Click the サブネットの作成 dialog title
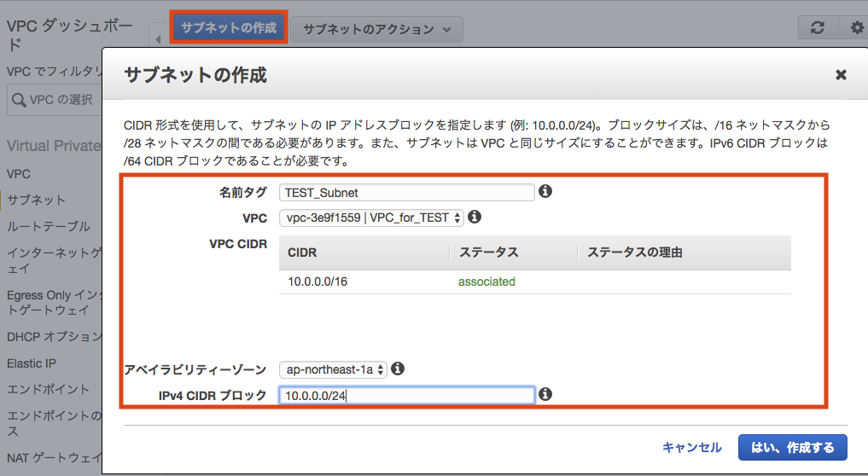 click(x=195, y=75)
